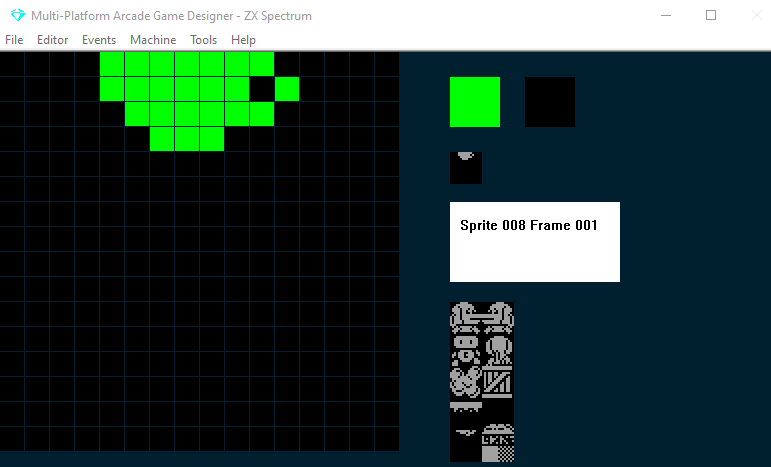Open the File menu
The height and width of the screenshot is (467, 771).
[x=14, y=40]
